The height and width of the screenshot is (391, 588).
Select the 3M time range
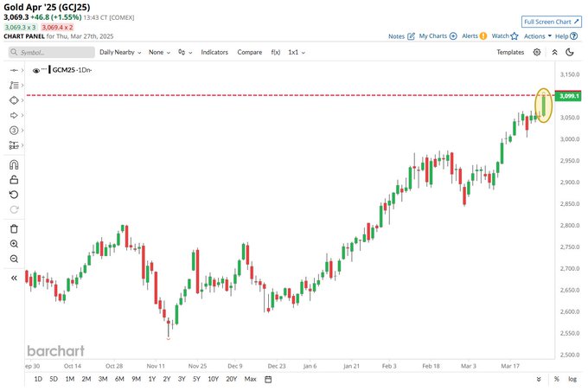tap(103, 379)
